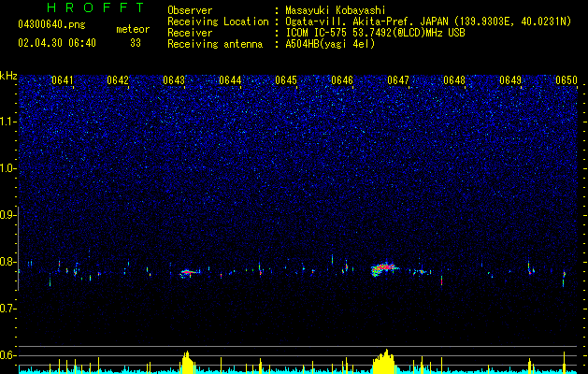Click the 0644 time marker
The image size is (588, 374).
[230, 80]
